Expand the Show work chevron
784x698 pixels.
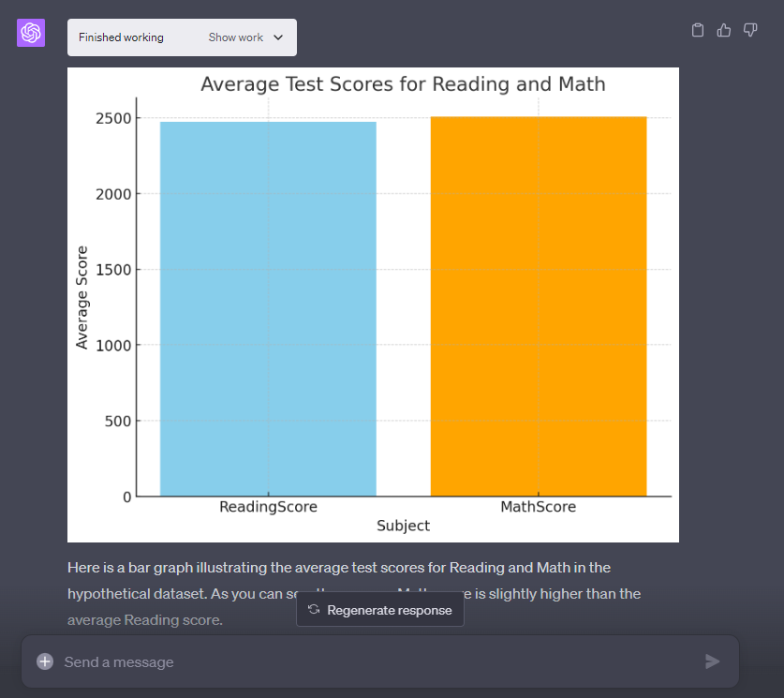click(x=278, y=37)
